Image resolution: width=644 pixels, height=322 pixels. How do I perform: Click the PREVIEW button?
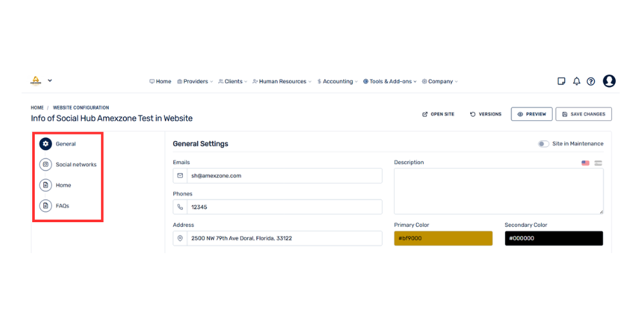pyautogui.click(x=531, y=114)
